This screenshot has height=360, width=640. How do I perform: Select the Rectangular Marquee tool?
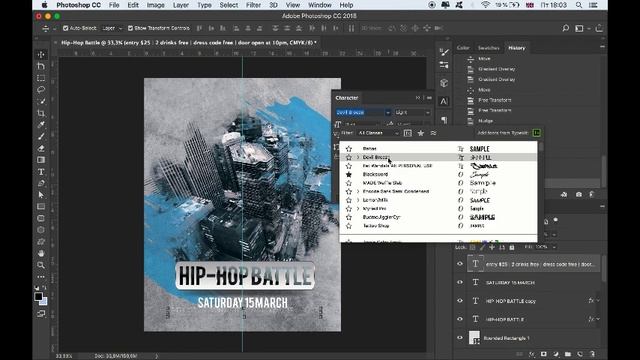41,78
